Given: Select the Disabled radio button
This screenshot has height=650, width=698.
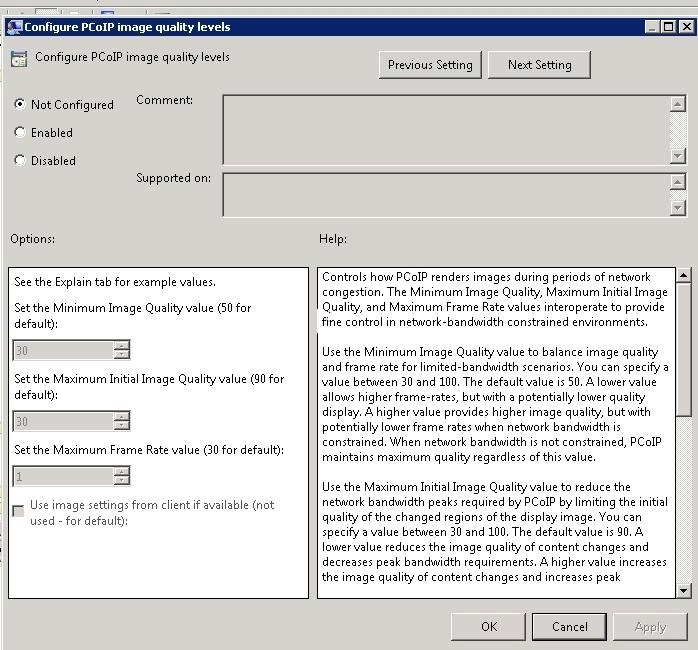Looking at the screenshot, I should click(20, 160).
